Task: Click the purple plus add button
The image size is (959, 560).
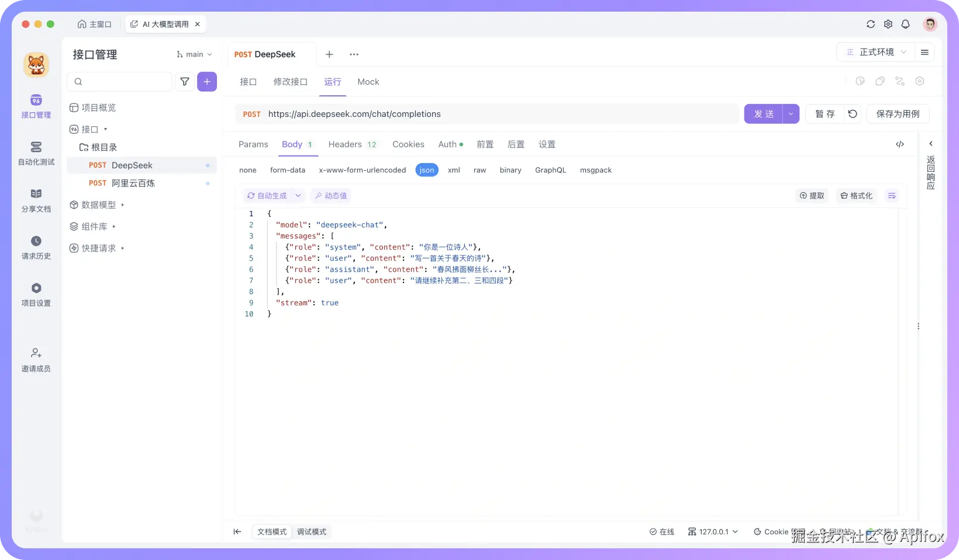Action: (x=207, y=82)
